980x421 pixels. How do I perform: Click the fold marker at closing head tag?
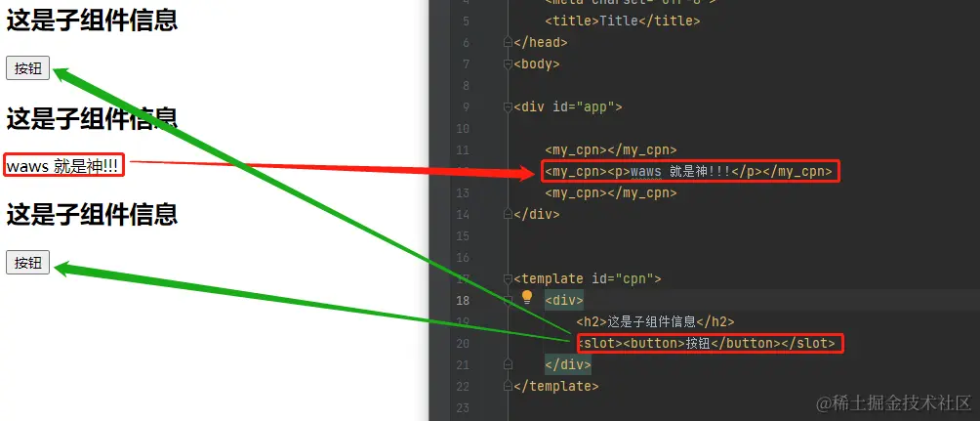(509, 43)
